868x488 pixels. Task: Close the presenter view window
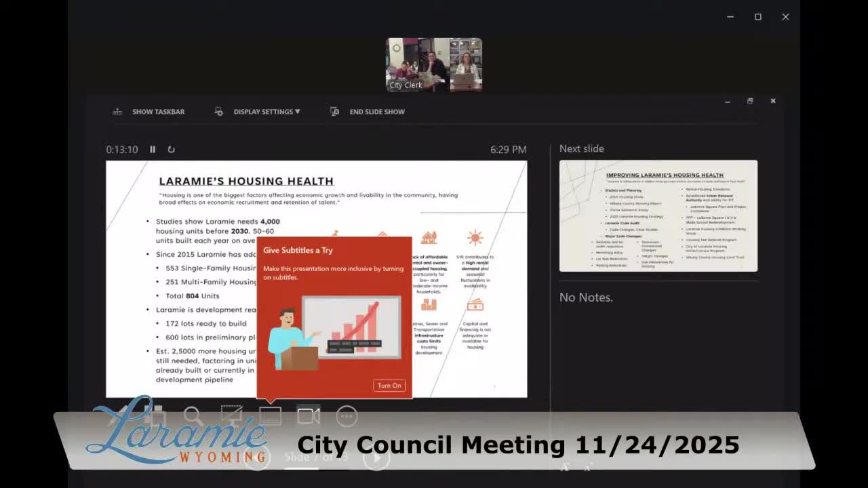(x=773, y=101)
